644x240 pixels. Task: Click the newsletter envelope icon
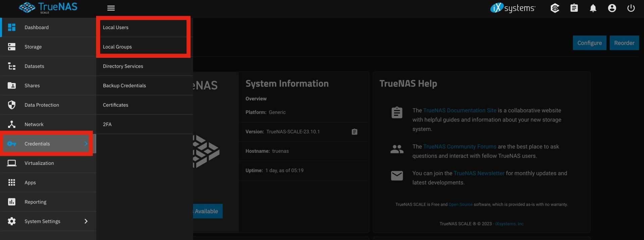click(397, 176)
